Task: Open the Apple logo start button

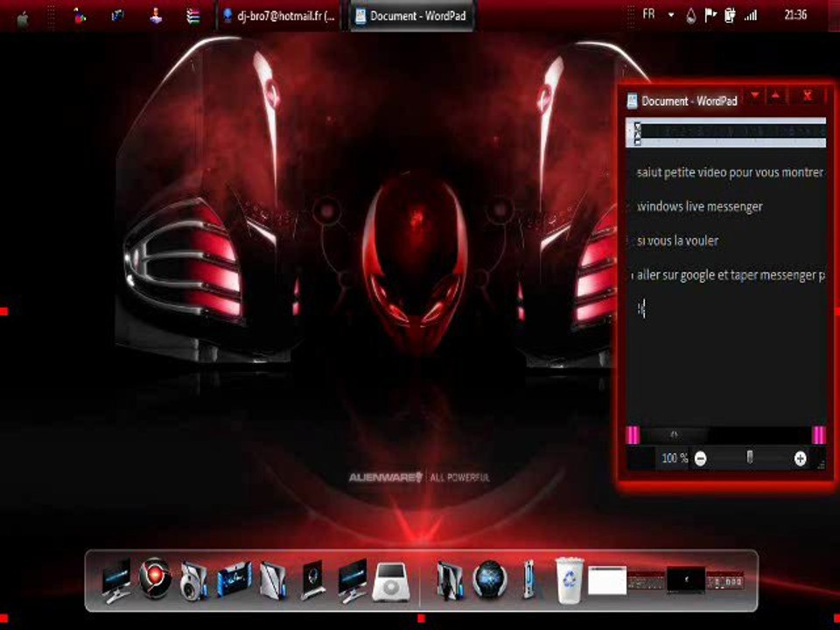Action: [23, 18]
